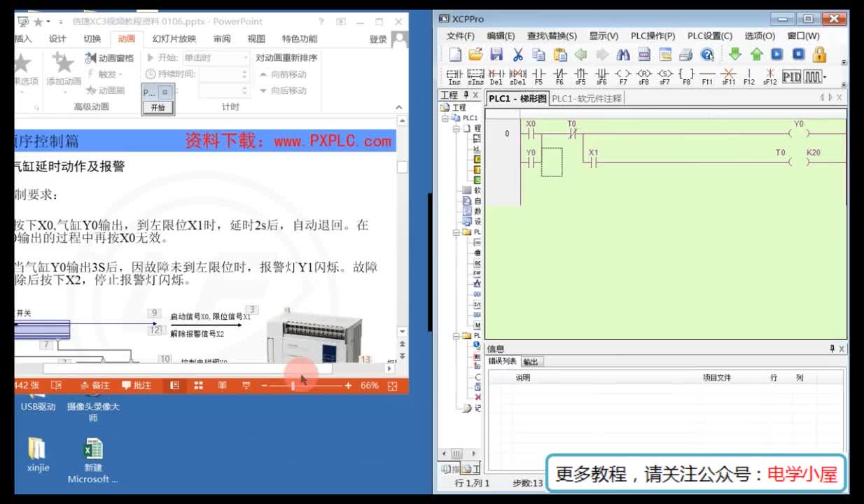Image resolution: width=864 pixels, height=504 pixels.
Task: Create a new file in XCPPro
Action: (x=455, y=55)
